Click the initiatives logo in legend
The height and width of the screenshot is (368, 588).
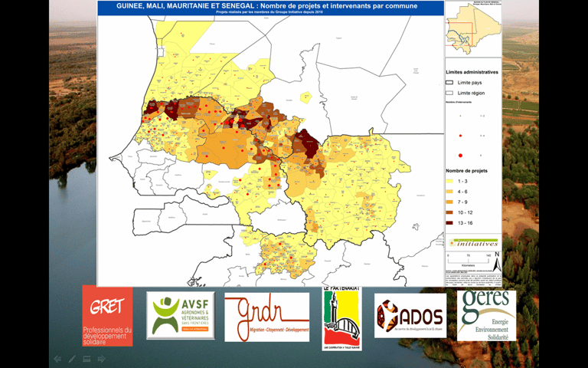(474, 242)
